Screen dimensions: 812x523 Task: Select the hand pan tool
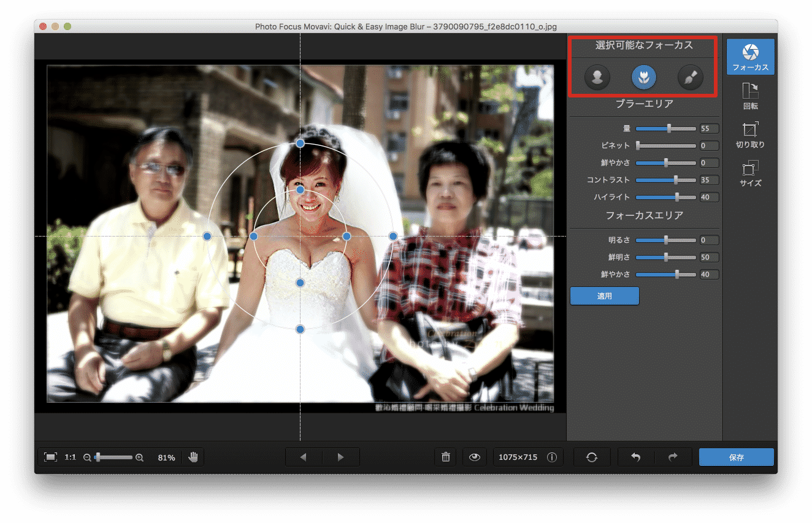tap(193, 457)
